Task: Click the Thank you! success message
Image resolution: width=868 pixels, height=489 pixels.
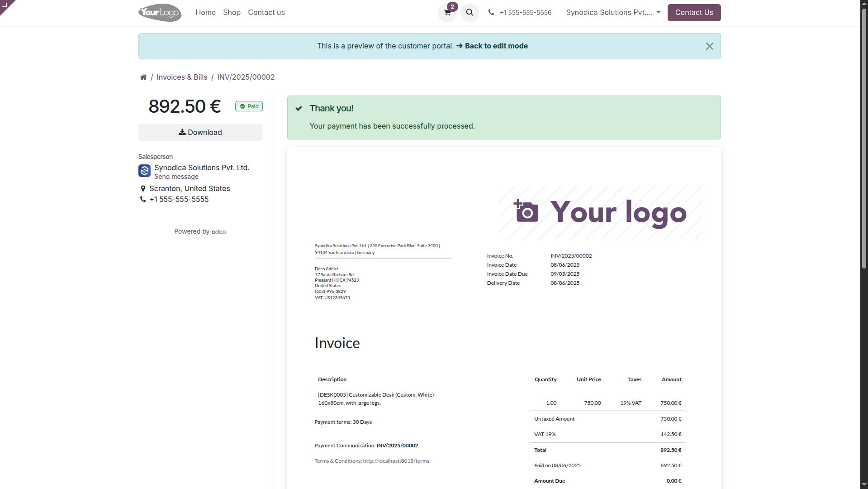Action: (x=332, y=109)
